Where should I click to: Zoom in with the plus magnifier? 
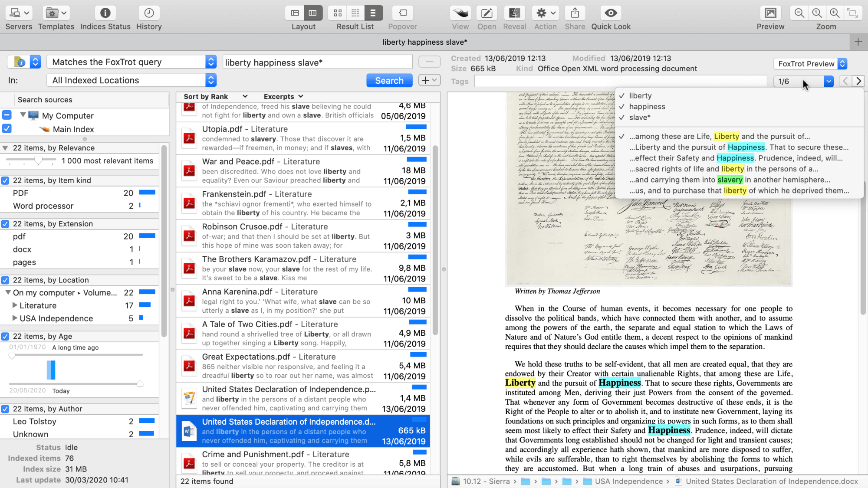coord(835,13)
